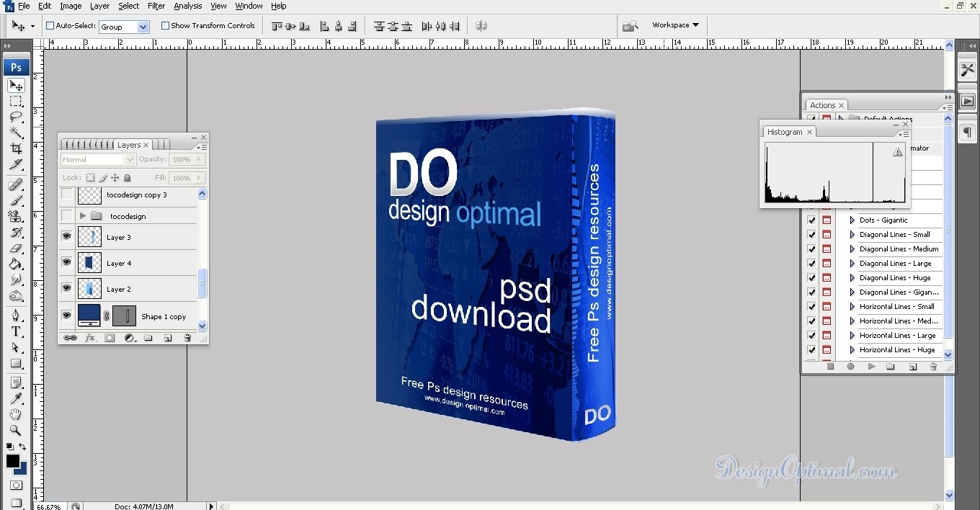The width and height of the screenshot is (980, 510).
Task: Select the Clone Stamp tool
Action: pyautogui.click(x=16, y=216)
